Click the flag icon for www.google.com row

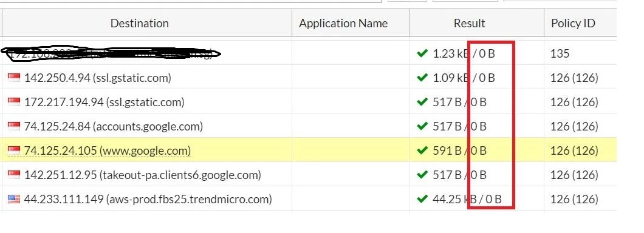(x=13, y=150)
